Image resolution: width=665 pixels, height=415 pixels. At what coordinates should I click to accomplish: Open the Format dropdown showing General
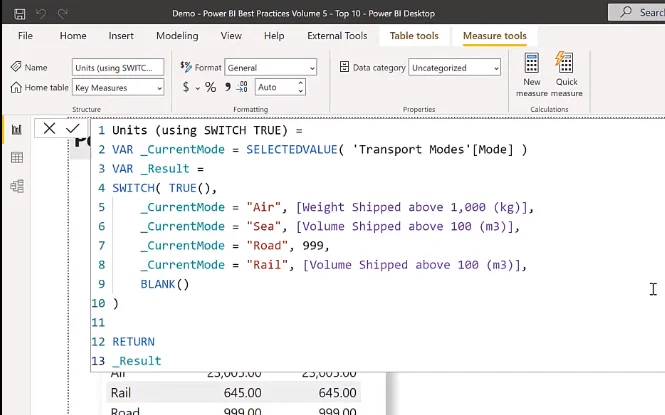pos(271,67)
